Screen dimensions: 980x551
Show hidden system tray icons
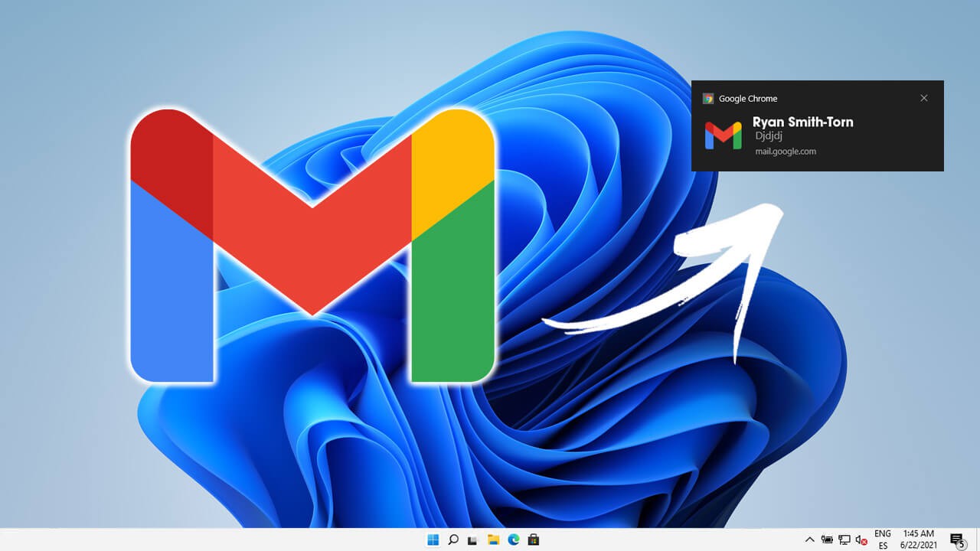(x=809, y=540)
